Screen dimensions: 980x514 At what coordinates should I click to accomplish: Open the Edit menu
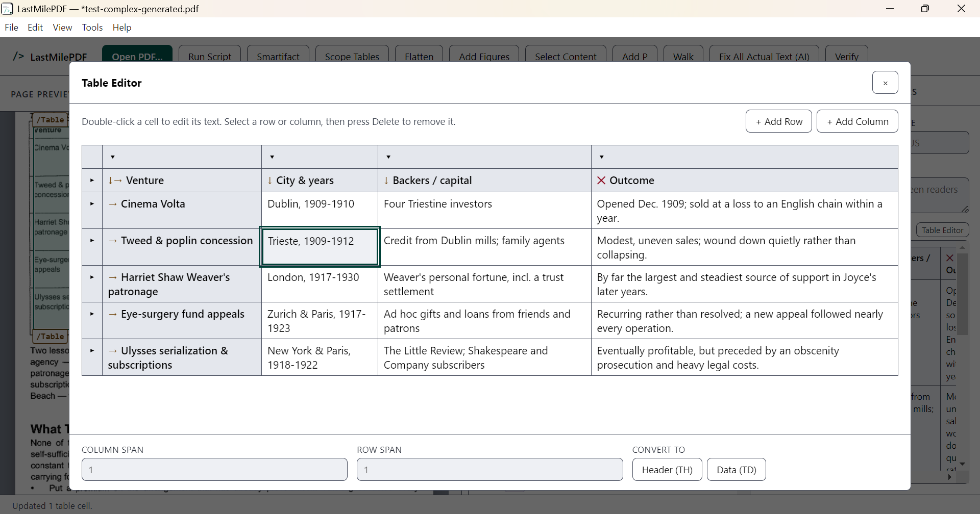pyautogui.click(x=35, y=28)
